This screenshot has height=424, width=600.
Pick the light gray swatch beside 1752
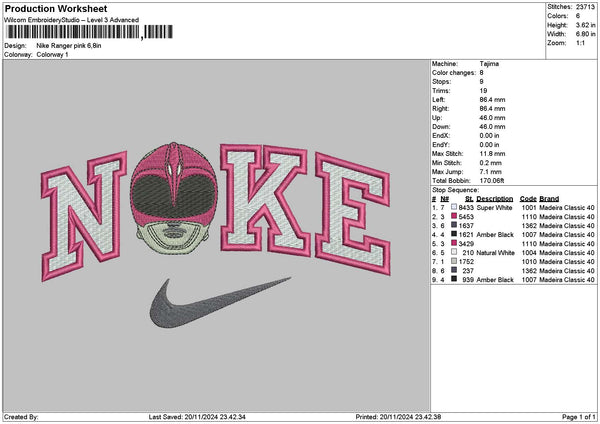click(454, 261)
